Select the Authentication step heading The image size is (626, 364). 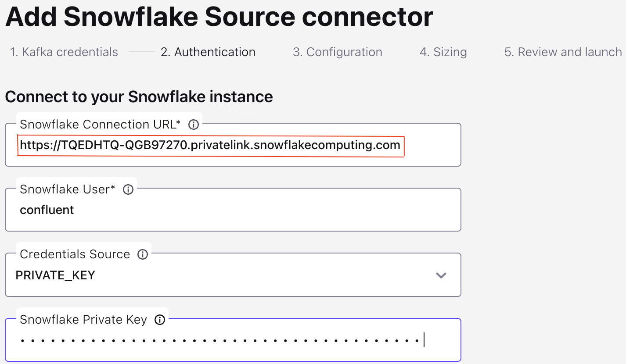pyautogui.click(x=208, y=52)
